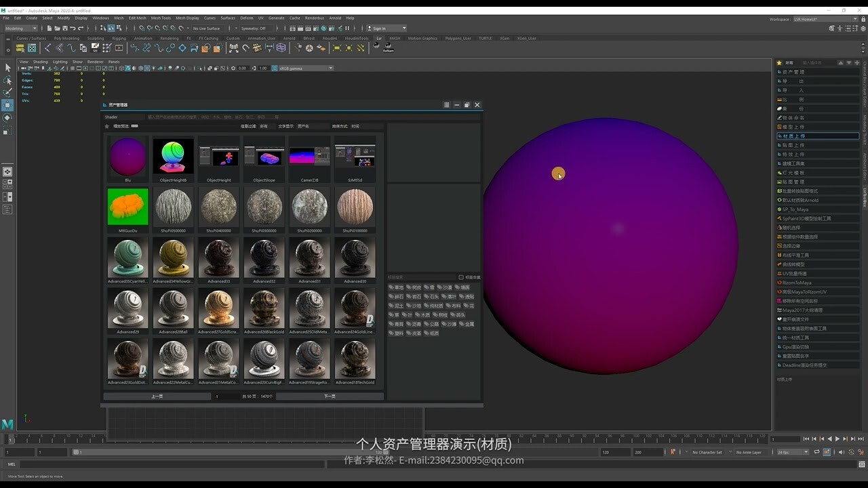
Task: Click the list view icon in the Asset Manager titlebar
Action: click(446, 105)
